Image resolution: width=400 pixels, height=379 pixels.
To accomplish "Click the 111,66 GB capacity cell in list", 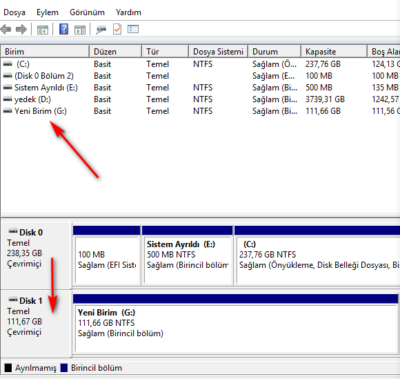I will point(323,111).
